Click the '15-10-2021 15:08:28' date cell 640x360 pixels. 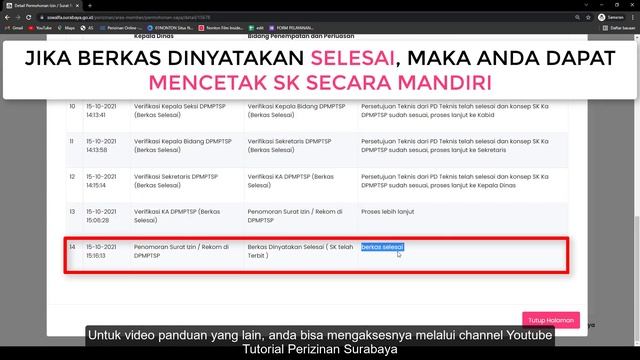[101, 216]
